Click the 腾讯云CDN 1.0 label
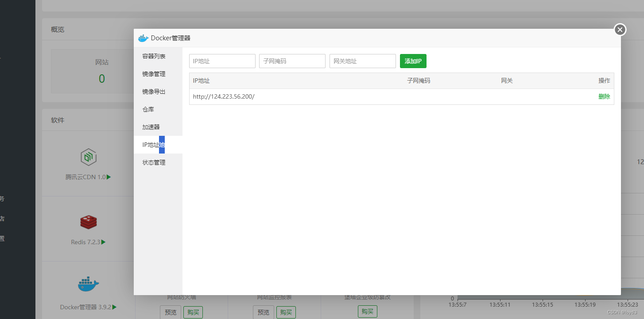Image resolution: width=644 pixels, height=319 pixels. (85, 177)
